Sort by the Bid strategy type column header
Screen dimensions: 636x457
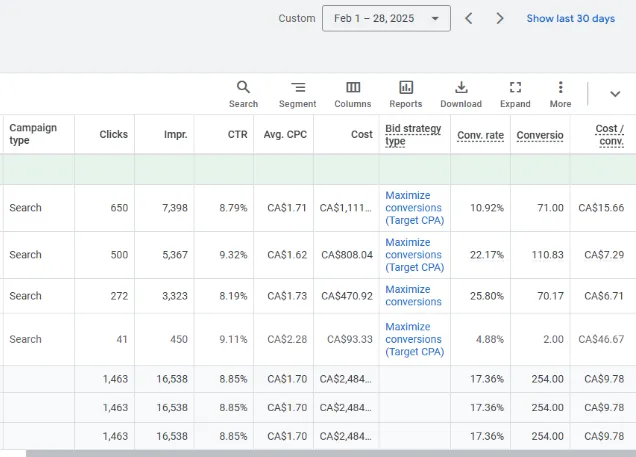[x=413, y=135]
